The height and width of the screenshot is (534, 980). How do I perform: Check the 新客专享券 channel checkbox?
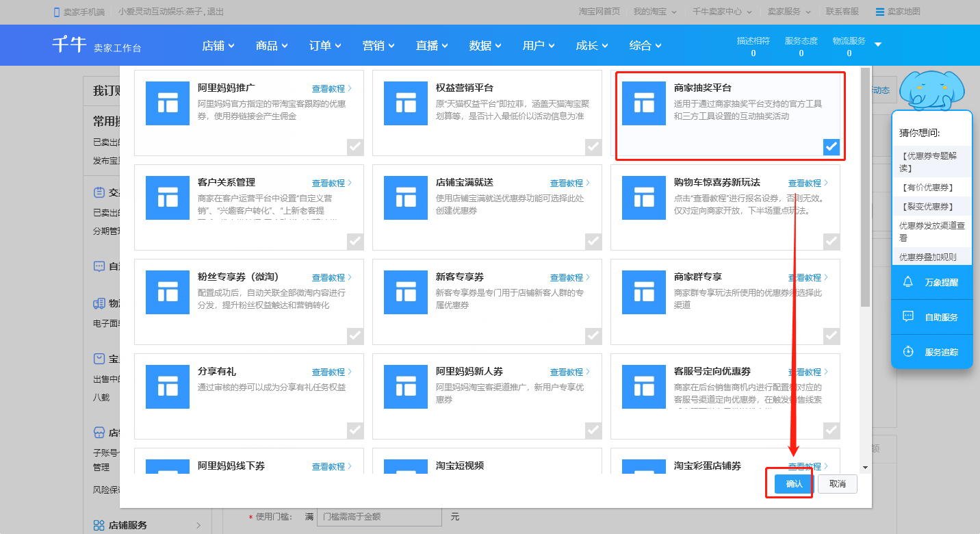tap(593, 335)
